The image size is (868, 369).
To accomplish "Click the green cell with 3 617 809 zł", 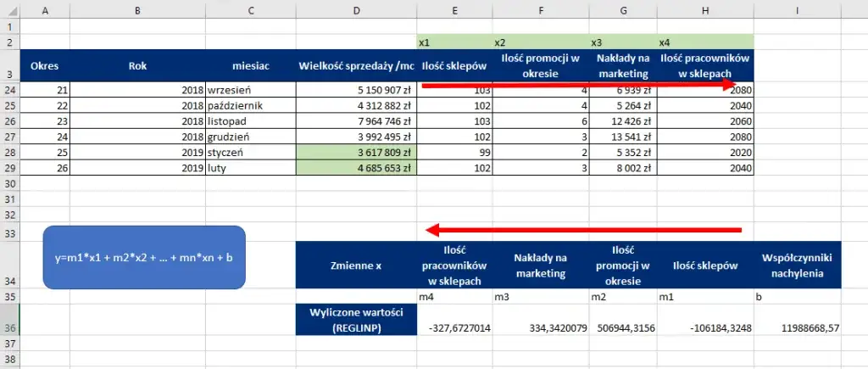I will pyautogui.click(x=356, y=152).
